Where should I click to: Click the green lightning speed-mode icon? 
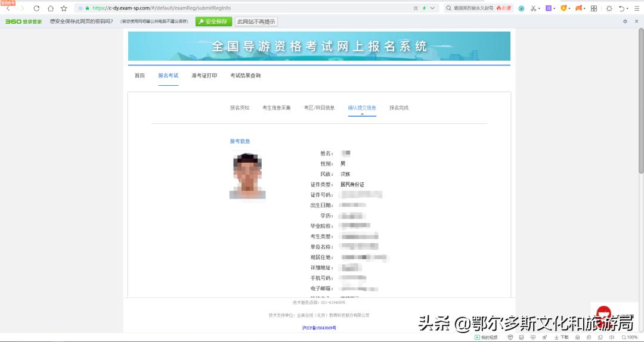[x=425, y=8]
